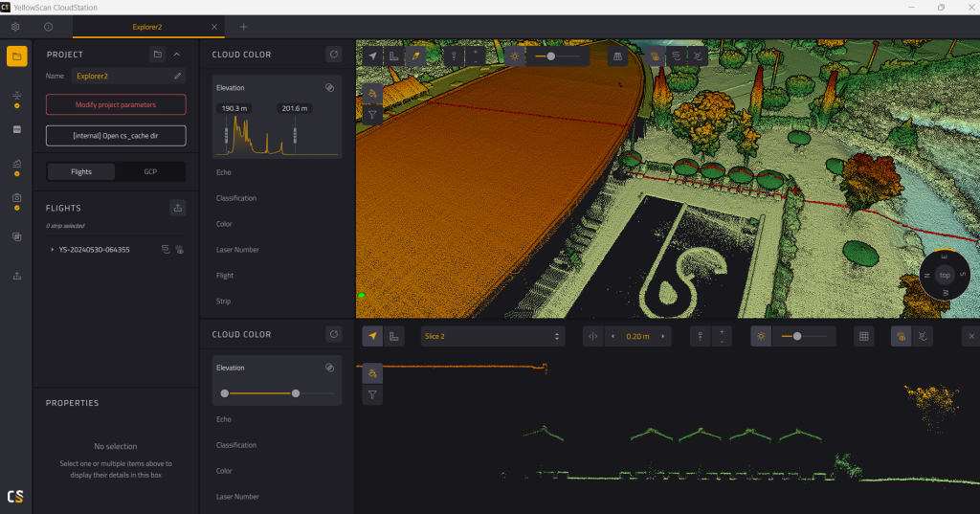The height and width of the screenshot is (514, 980).
Task: Select the Explorer2 project tab
Action: (x=146, y=27)
